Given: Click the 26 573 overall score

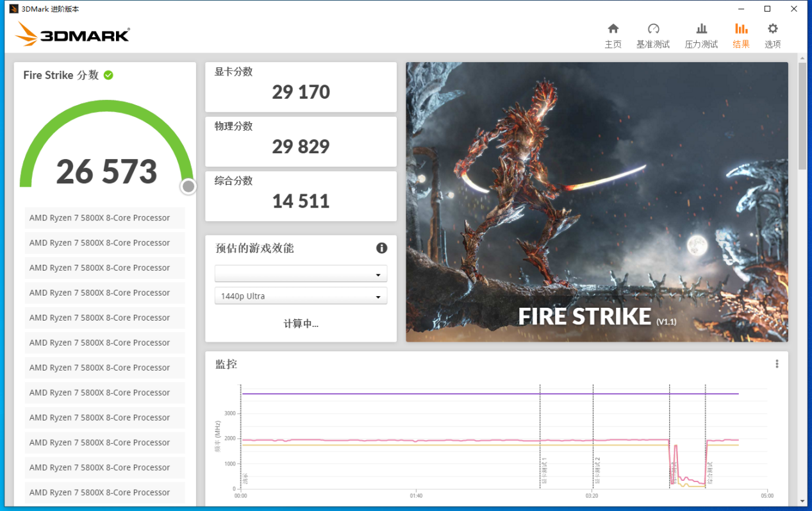Looking at the screenshot, I should (x=106, y=172).
